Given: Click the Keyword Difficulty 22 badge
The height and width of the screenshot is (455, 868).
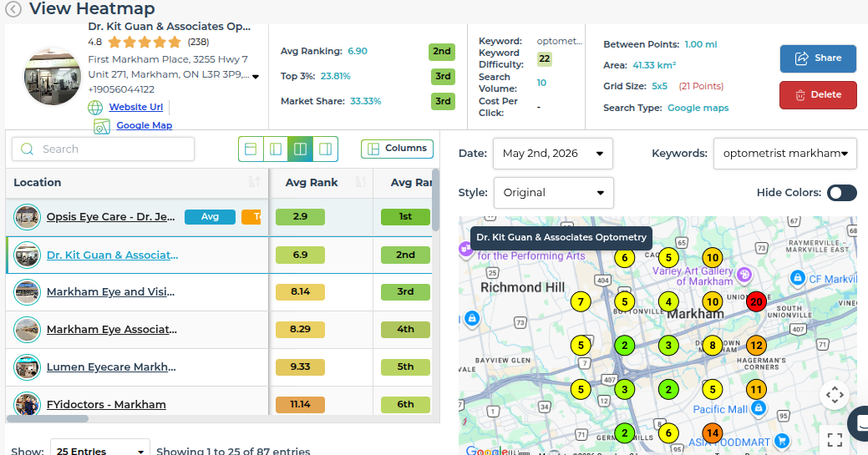Looking at the screenshot, I should [x=545, y=58].
